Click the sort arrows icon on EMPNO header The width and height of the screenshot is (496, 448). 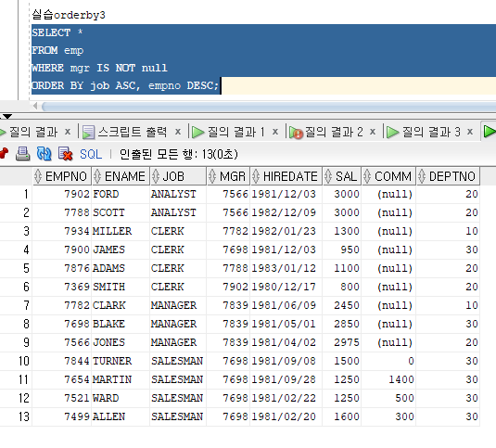(38, 176)
